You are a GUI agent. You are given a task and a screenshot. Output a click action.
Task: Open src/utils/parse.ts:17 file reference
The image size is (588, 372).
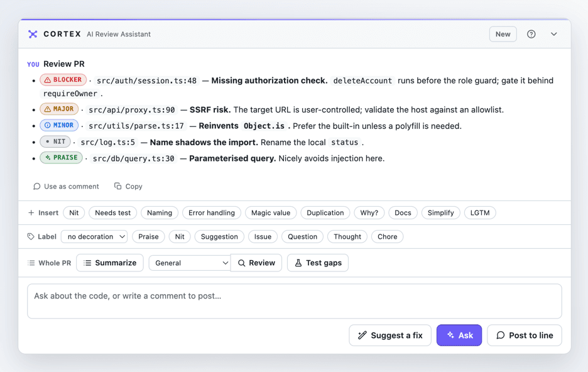point(136,126)
